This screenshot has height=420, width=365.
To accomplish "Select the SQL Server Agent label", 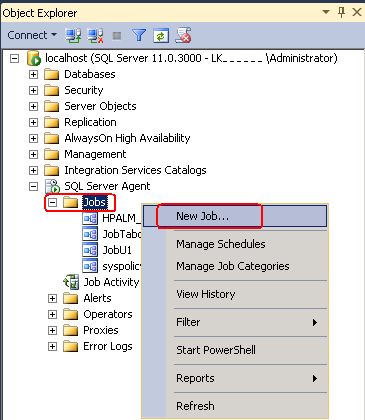I will 107,186.
